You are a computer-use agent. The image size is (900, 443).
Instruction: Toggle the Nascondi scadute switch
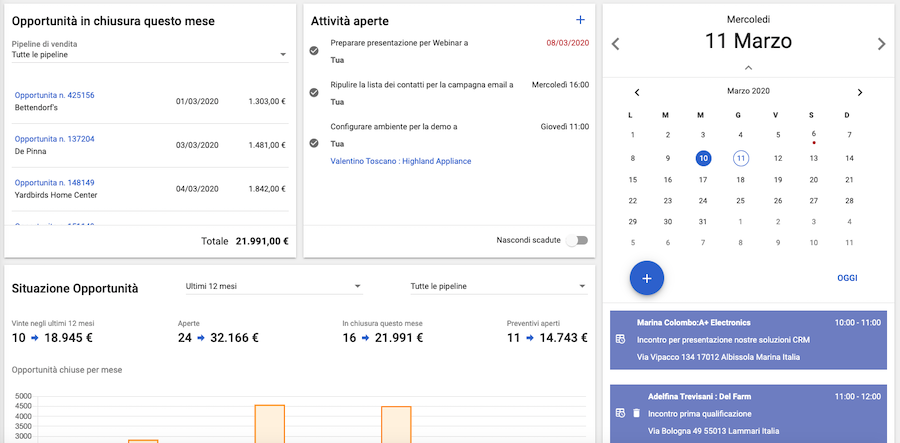click(577, 240)
